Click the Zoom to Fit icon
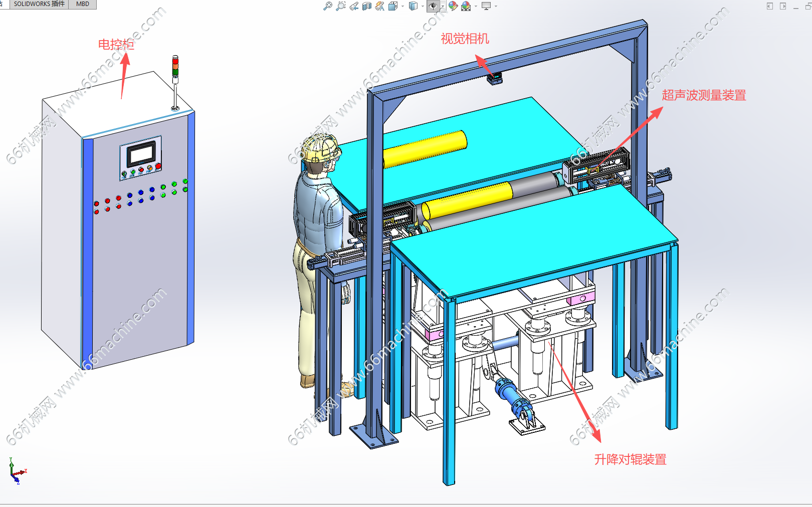This screenshot has width=812, height=507. pyautogui.click(x=327, y=6)
